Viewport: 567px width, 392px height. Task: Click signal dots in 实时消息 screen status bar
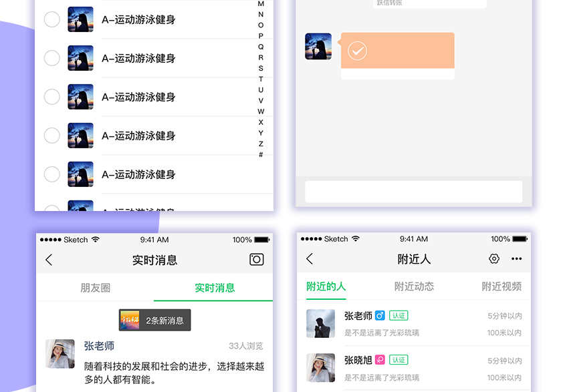[x=51, y=240]
